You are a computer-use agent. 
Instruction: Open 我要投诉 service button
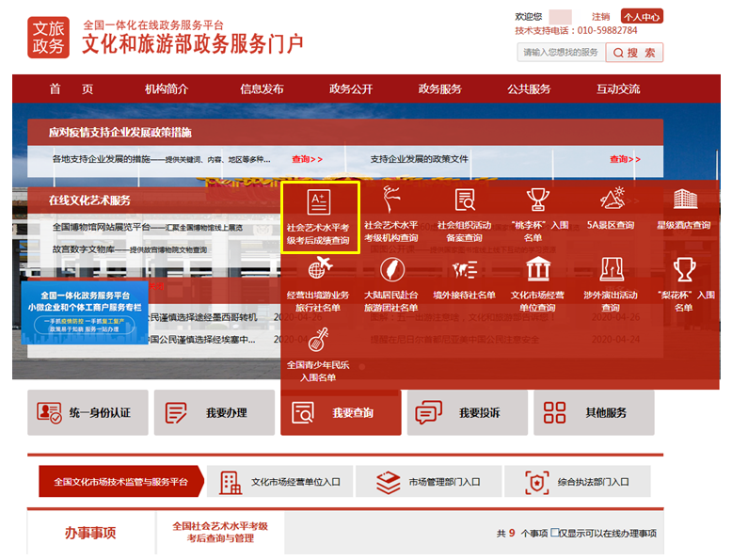point(469,413)
